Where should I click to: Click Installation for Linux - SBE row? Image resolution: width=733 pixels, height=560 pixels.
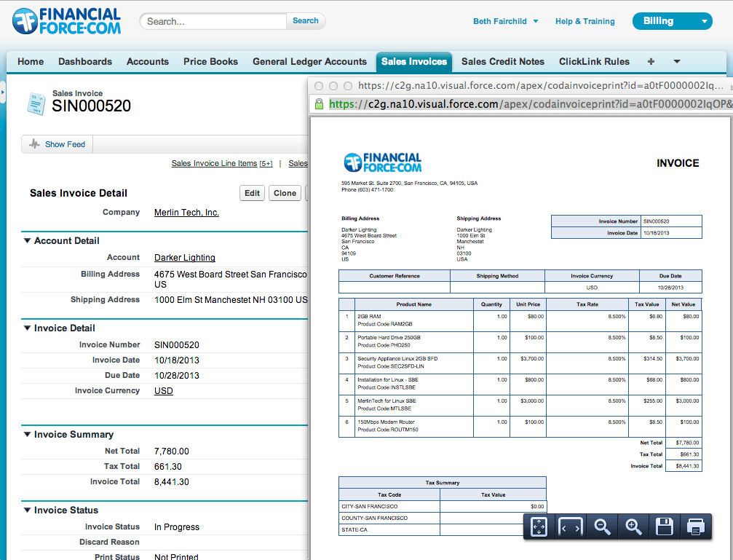520,384
